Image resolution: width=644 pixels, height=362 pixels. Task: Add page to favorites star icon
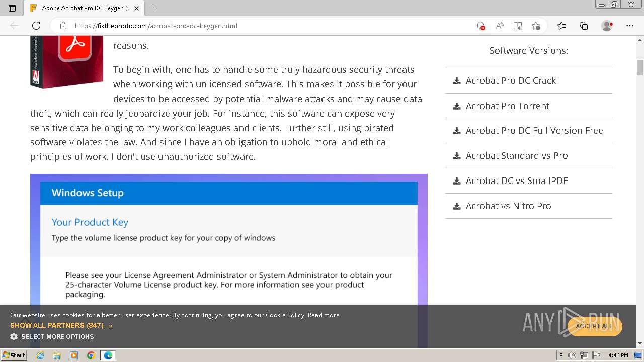536,26
